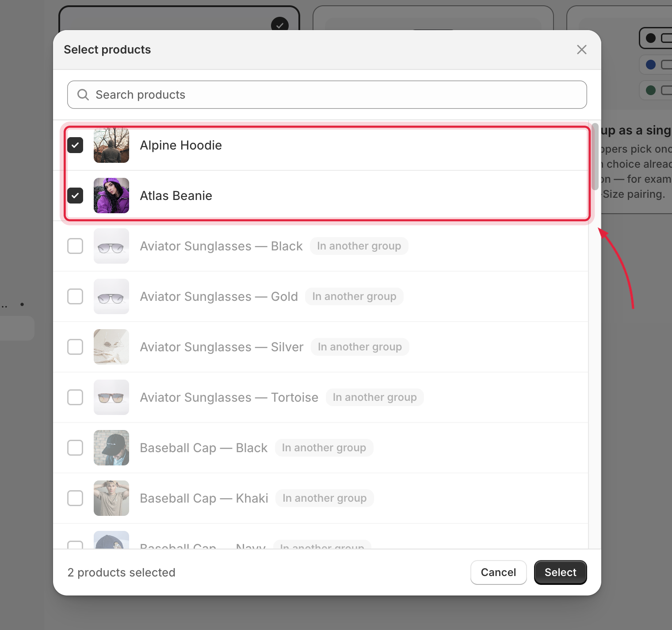Screen dimensions: 672x630
Task: Click the black color swatch behind dialog
Action: coord(651,38)
